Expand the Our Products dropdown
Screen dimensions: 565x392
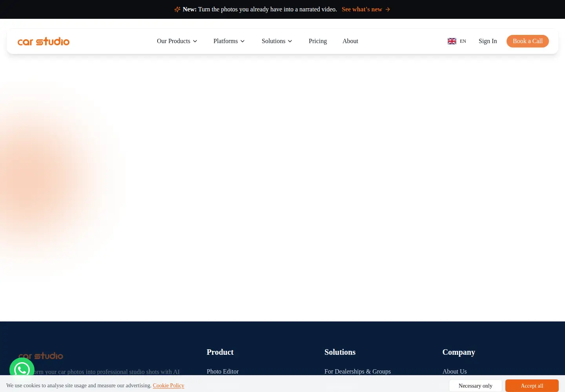pyautogui.click(x=177, y=41)
